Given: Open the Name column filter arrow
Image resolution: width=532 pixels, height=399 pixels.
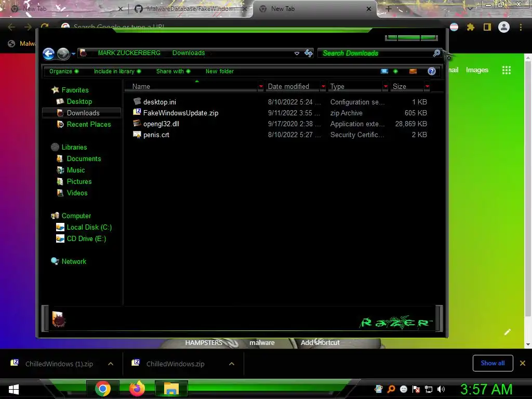Looking at the screenshot, I should [261, 87].
